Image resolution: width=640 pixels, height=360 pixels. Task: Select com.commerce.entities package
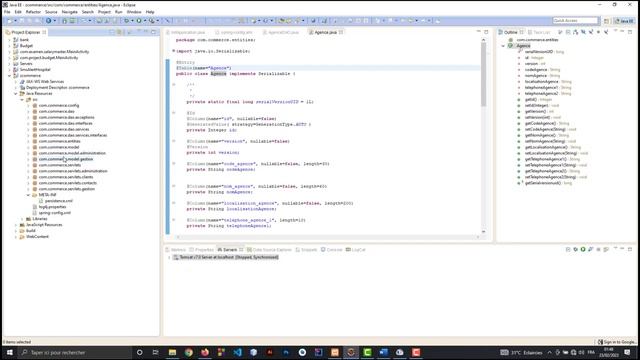(x=56, y=141)
